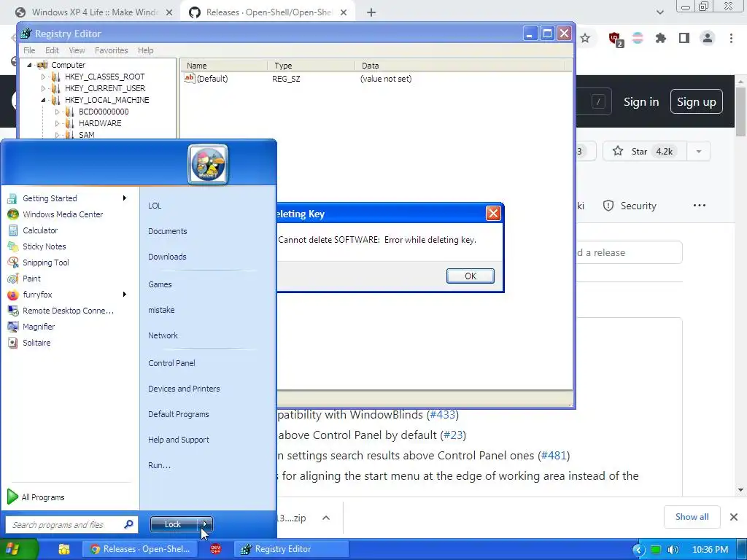Click the Lock button
Image resolution: width=747 pixels, height=560 pixels.
tap(173, 524)
